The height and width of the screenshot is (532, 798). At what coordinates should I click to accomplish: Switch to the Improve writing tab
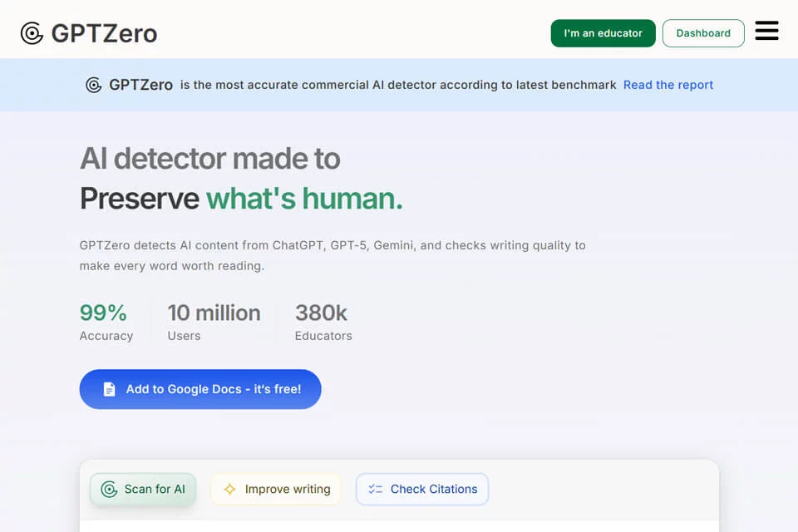tap(276, 490)
